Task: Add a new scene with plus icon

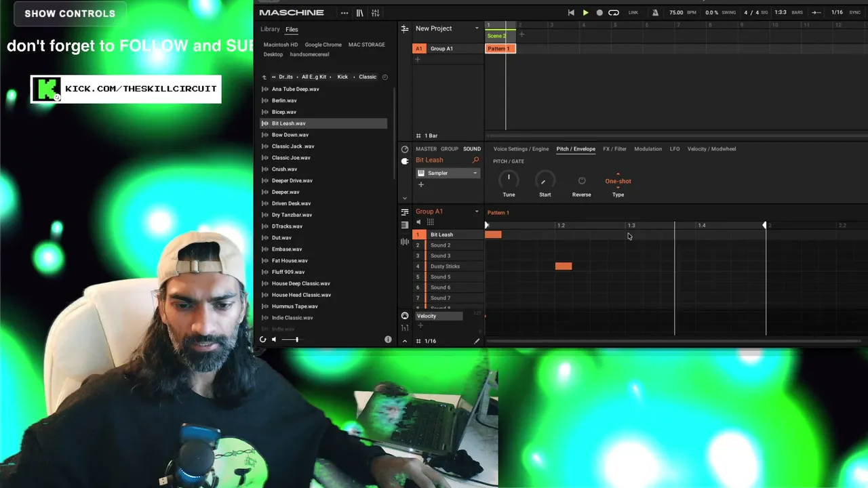Action: click(521, 35)
